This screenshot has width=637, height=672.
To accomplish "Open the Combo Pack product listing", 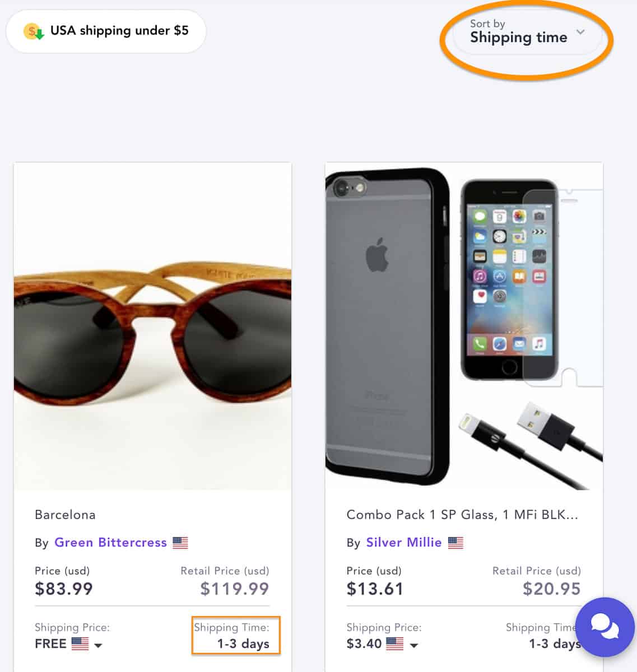I will (x=463, y=514).
